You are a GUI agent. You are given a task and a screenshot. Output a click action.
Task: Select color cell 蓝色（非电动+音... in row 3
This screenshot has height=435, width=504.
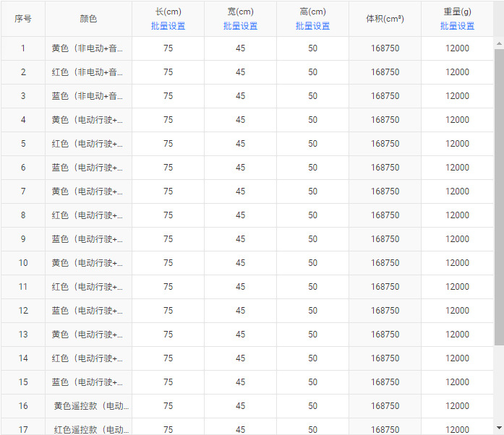[87, 95]
